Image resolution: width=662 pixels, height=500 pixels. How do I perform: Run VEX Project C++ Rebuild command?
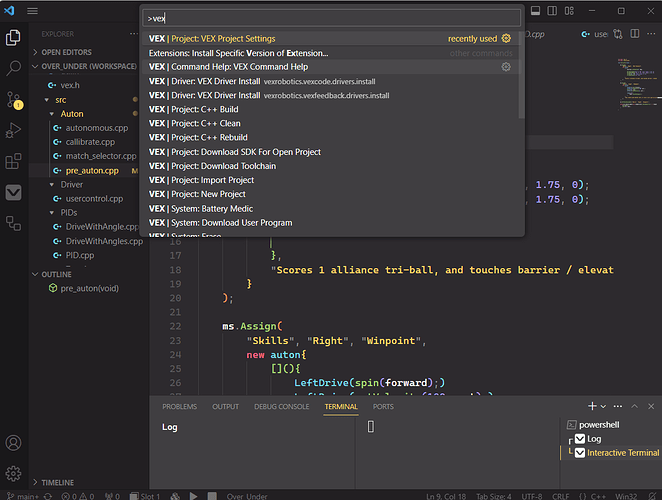(331, 137)
